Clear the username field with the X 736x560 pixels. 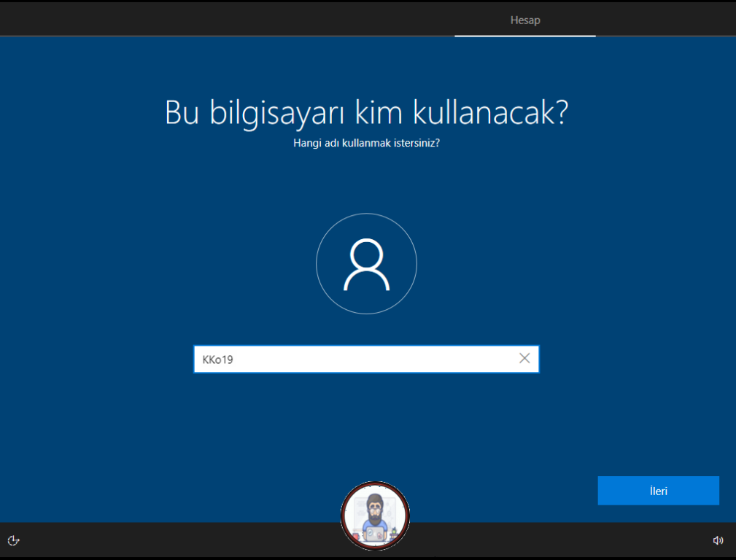[524, 359]
